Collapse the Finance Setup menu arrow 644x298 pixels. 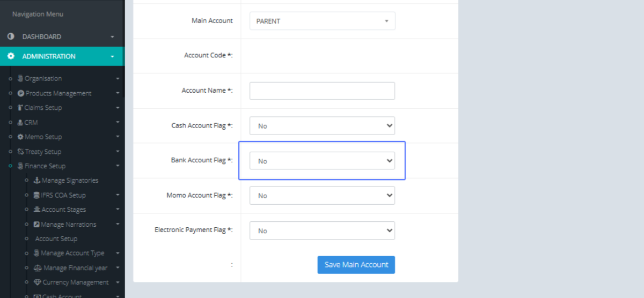tap(118, 166)
